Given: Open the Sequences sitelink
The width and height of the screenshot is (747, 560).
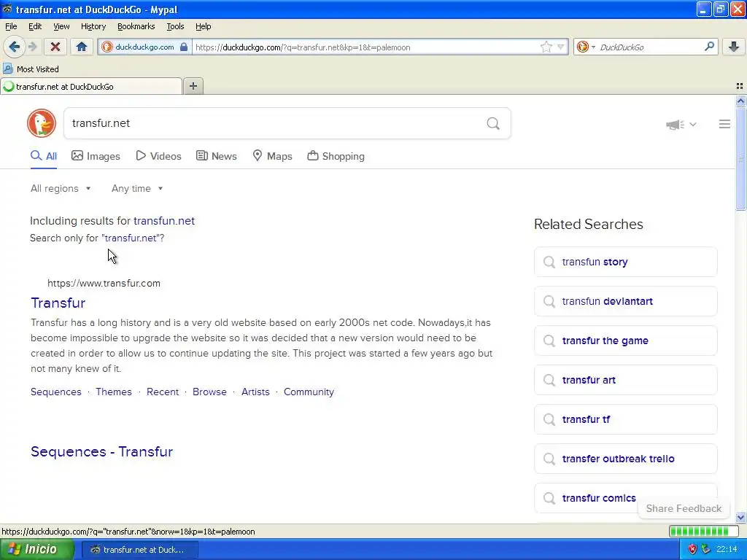Looking at the screenshot, I should pos(55,392).
